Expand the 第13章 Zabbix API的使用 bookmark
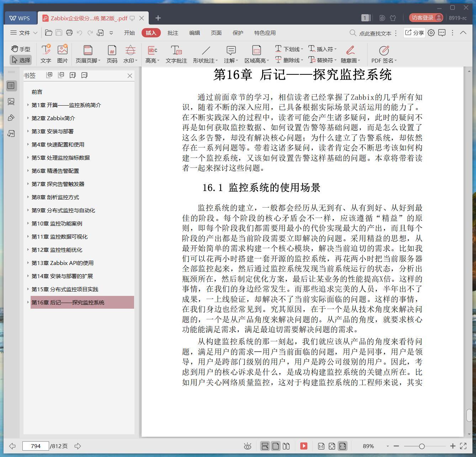The image size is (476, 457). (x=28, y=263)
